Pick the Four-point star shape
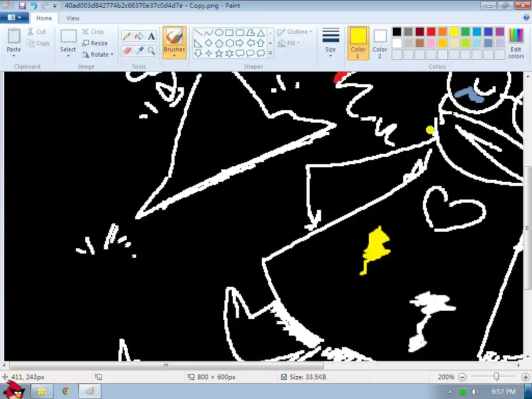This screenshot has height=399, width=532. pyautogui.click(x=209, y=54)
